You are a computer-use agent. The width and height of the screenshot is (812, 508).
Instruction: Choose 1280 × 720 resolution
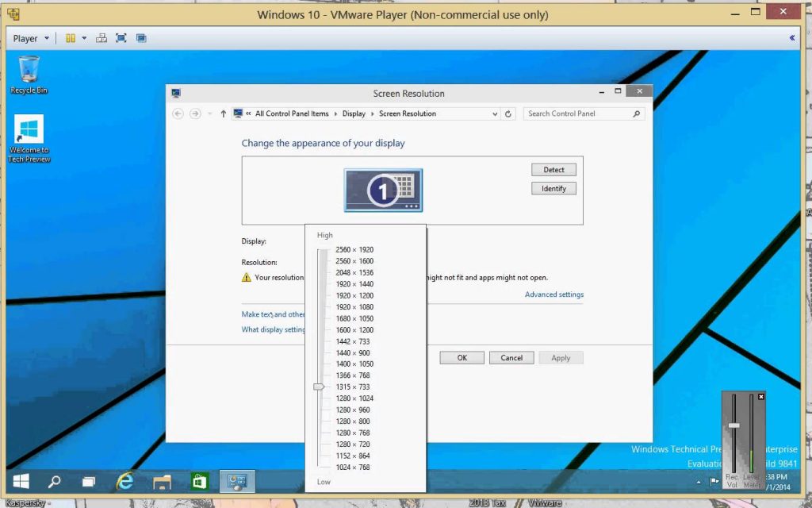coord(353,444)
